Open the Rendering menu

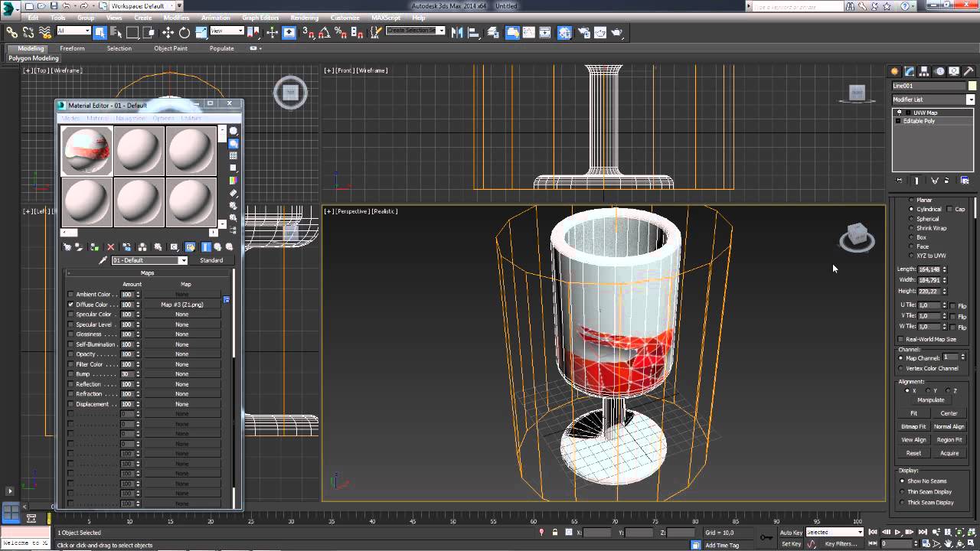click(x=304, y=18)
